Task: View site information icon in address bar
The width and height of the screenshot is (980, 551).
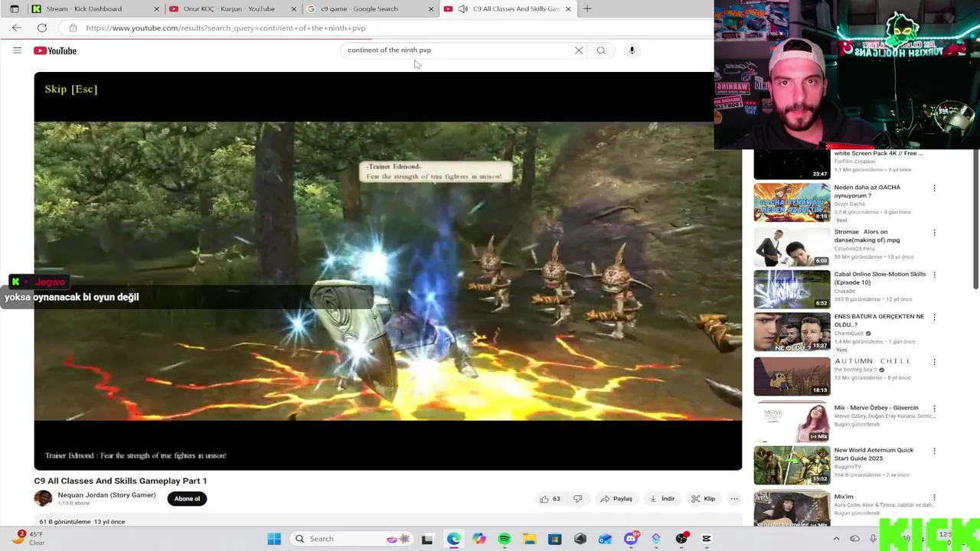Action: point(73,28)
